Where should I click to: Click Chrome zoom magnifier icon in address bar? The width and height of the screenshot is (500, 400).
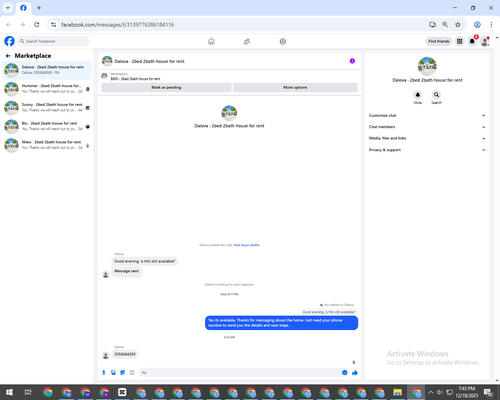tap(445, 25)
